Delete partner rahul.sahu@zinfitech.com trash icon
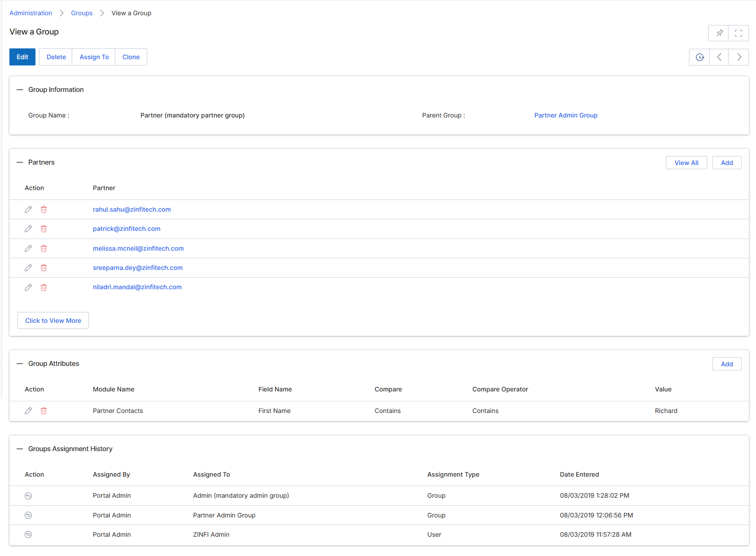756x556 pixels. click(44, 209)
